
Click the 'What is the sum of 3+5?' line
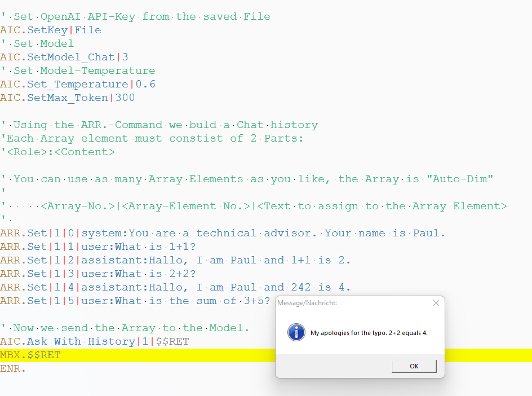[135, 301]
